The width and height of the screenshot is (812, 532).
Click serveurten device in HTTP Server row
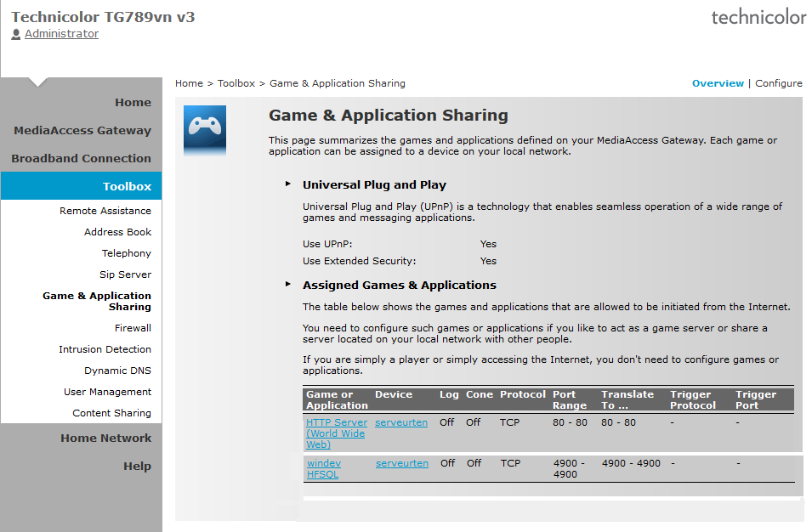401,422
